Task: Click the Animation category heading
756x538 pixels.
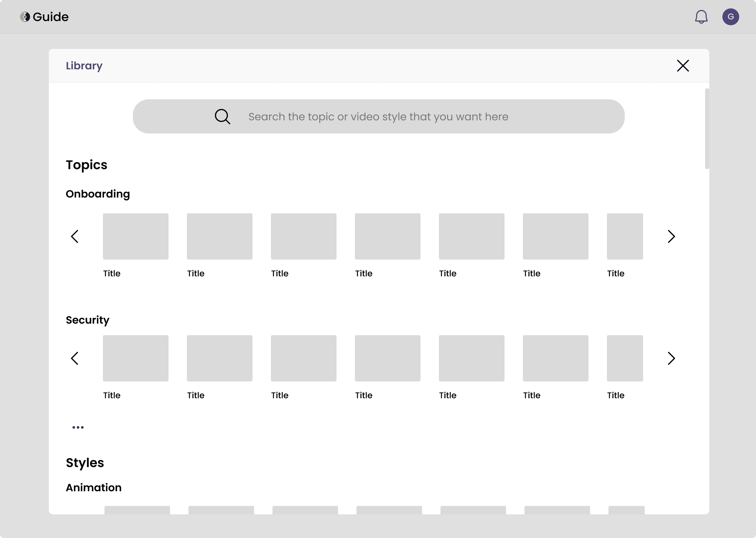Action: [x=94, y=488]
